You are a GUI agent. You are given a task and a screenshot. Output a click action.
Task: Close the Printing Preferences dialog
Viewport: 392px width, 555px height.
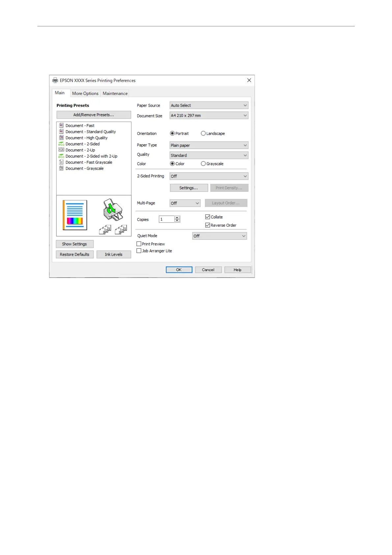tap(249, 80)
